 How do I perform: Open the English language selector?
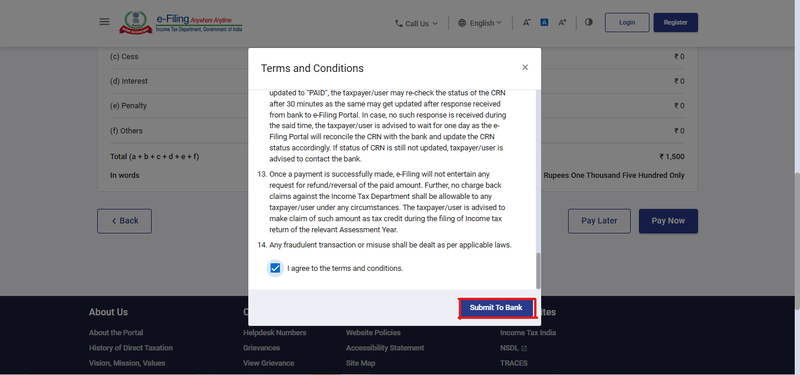pyautogui.click(x=480, y=23)
